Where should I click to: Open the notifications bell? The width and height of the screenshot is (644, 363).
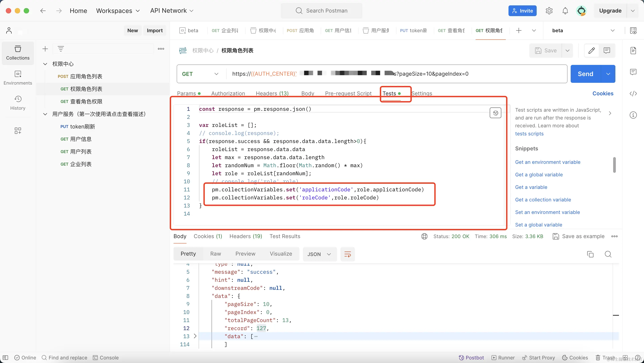(x=565, y=11)
